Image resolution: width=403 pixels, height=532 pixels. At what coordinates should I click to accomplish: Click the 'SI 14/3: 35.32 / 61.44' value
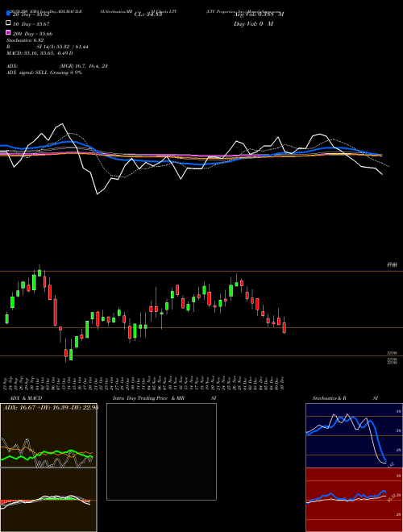coord(63,47)
